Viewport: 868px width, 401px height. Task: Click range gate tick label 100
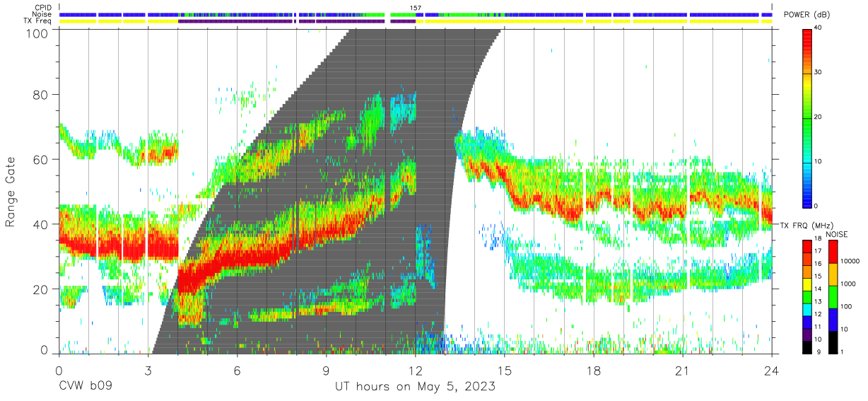(37, 33)
